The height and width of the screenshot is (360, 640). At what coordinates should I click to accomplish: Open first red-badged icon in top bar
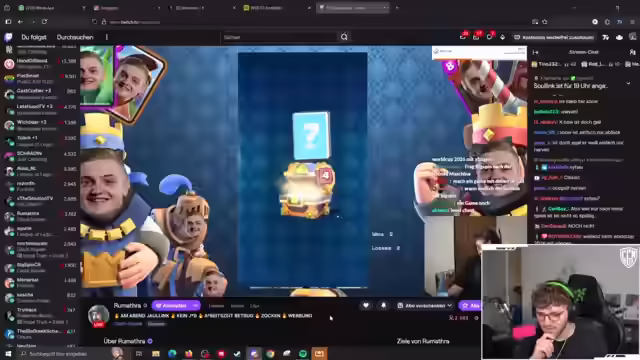pos(463,37)
